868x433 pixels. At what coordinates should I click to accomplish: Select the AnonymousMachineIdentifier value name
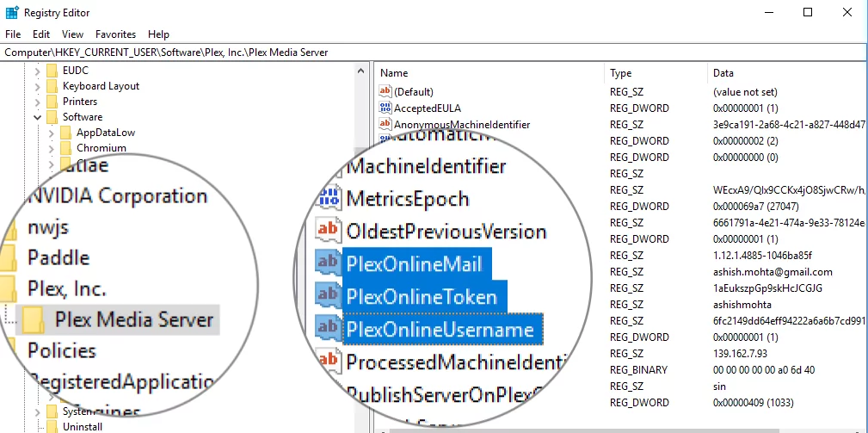pyautogui.click(x=462, y=125)
